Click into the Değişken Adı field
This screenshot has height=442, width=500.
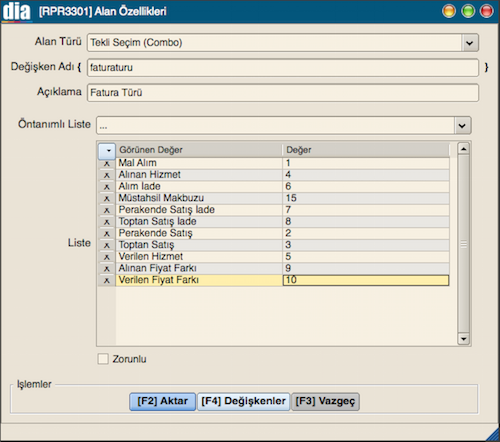click(283, 68)
